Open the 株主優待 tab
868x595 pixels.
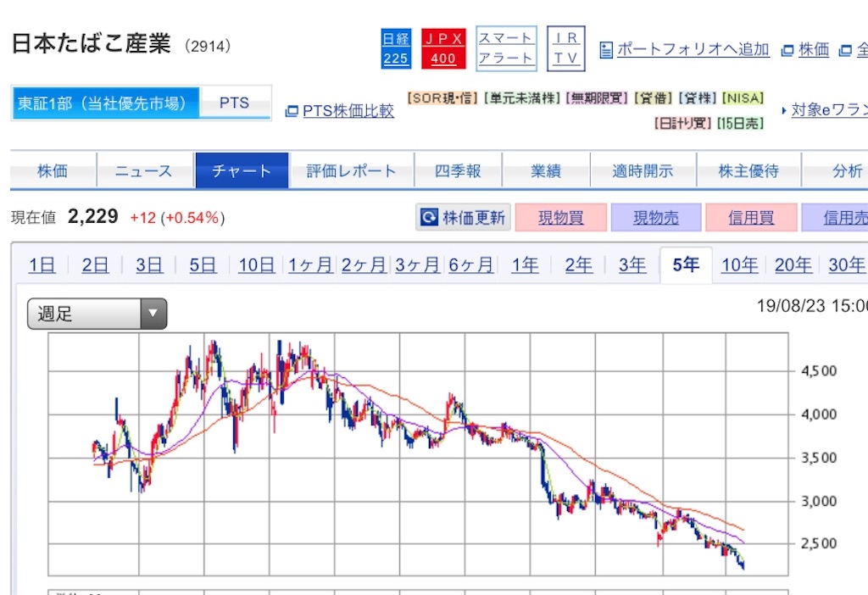pos(748,170)
